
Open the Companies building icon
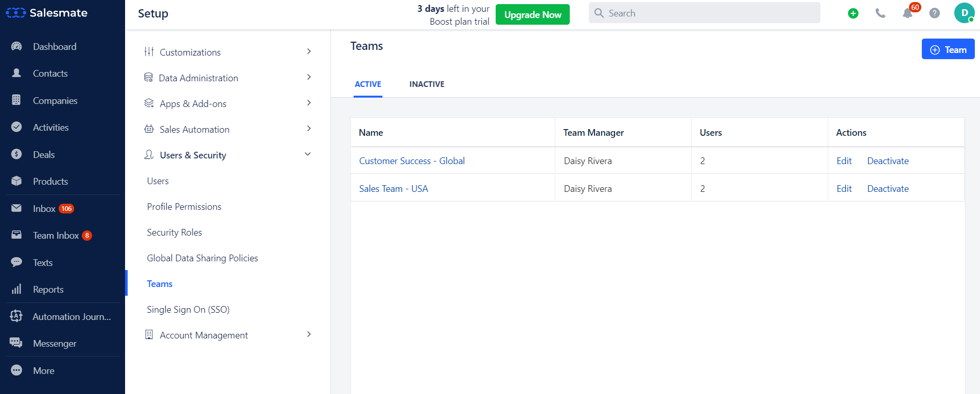[16, 100]
